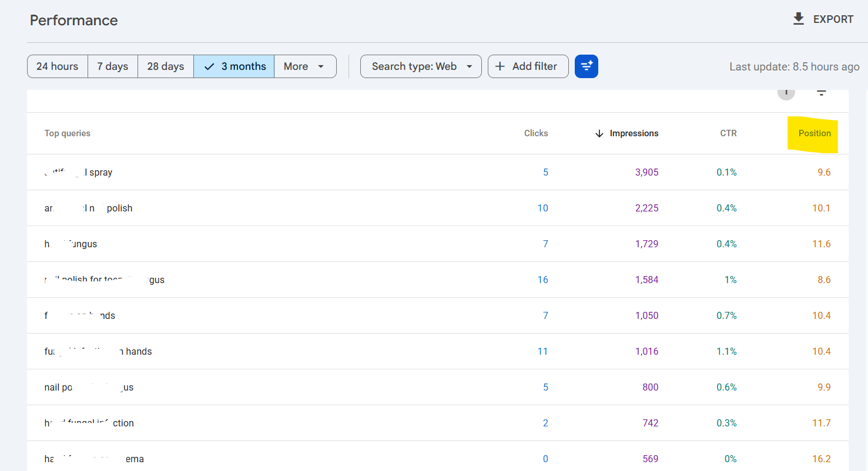The height and width of the screenshot is (471, 868).
Task: Open query row with 2,225 impressions
Action: click(438, 208)
